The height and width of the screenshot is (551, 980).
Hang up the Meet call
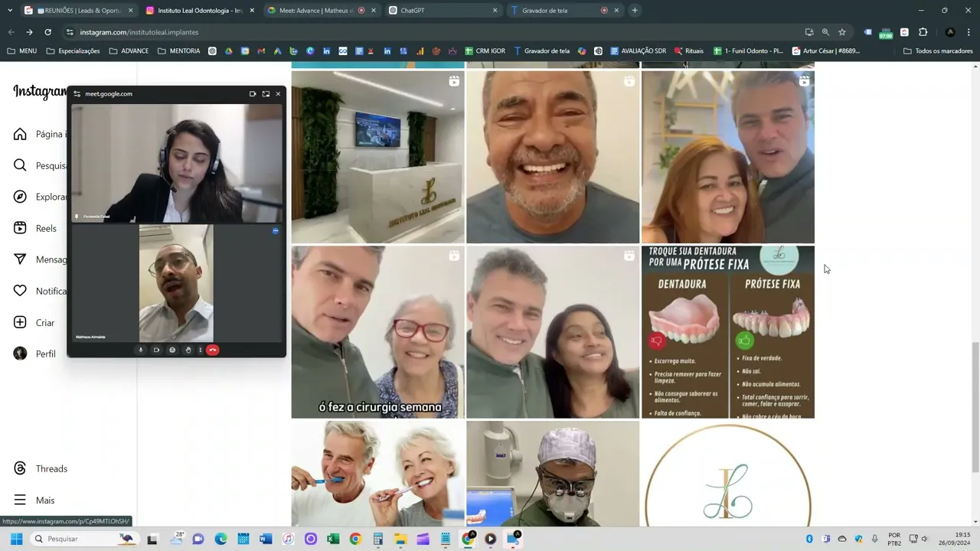[x=212, y=350]
